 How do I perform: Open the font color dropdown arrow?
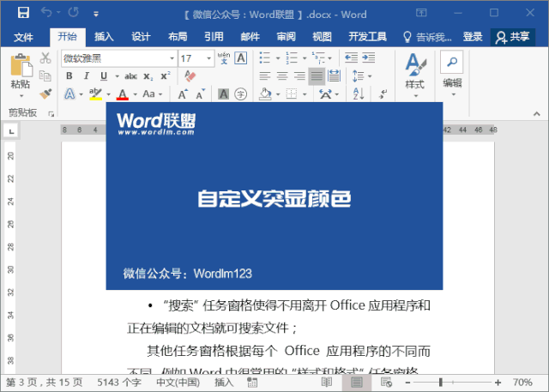point(136,94)
